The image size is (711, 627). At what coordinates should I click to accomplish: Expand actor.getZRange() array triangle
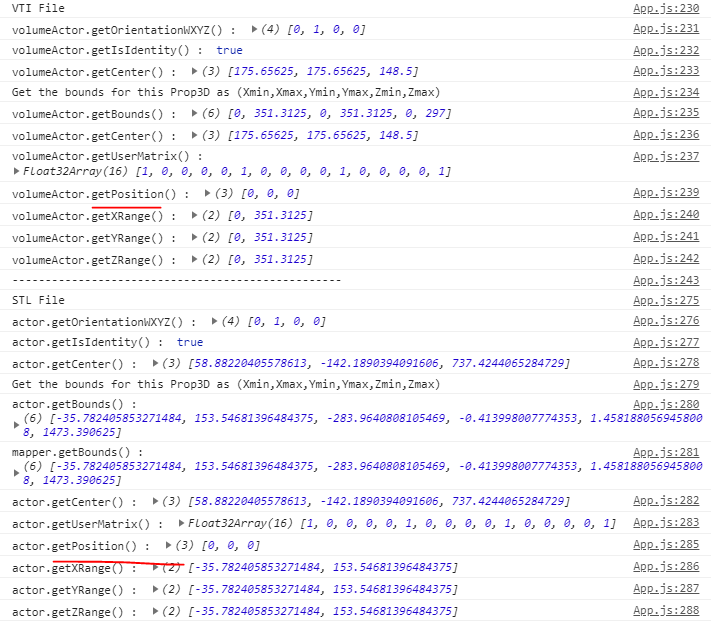click(x=155, y=612)
